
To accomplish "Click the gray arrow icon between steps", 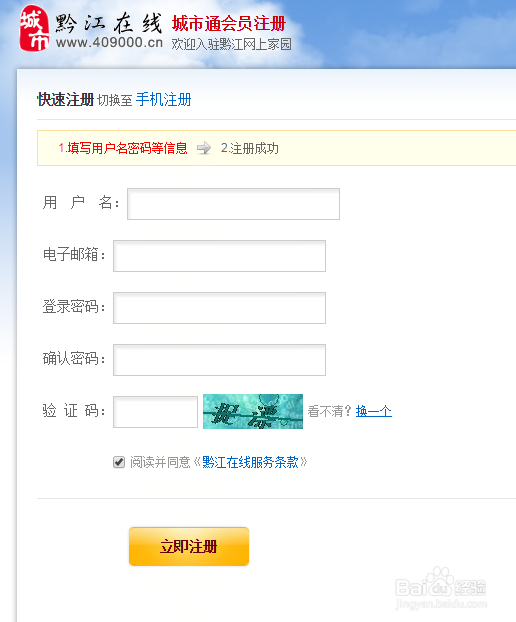I will (x=204, y=148).
